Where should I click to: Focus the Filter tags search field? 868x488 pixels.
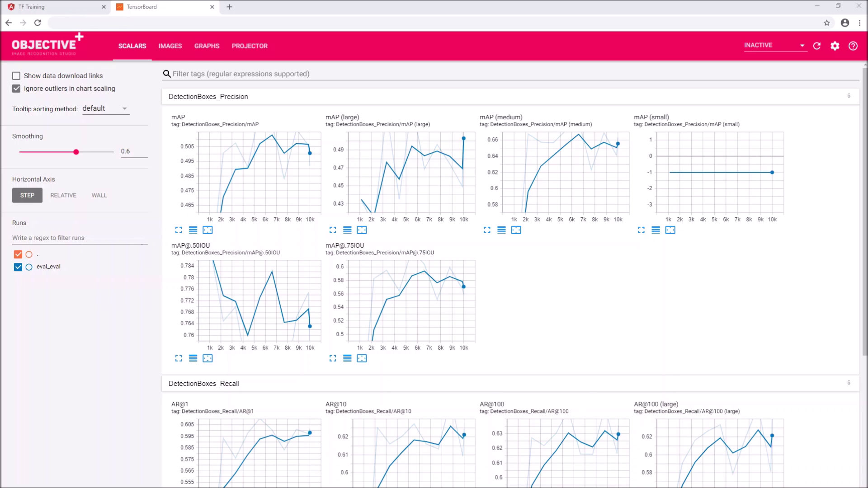[x=510, y=74]
